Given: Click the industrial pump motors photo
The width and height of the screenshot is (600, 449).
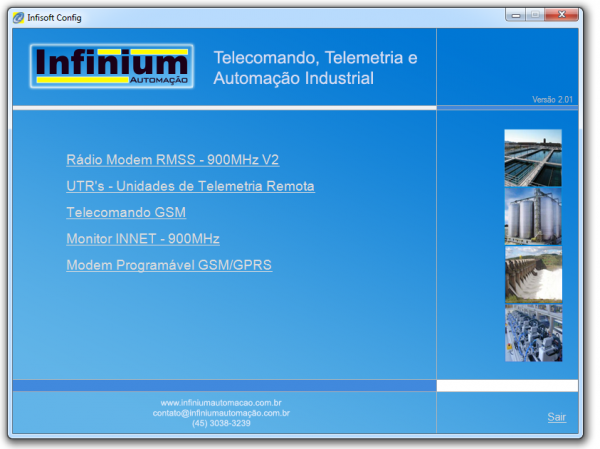Looking at the screenshot, I should 533,332.
